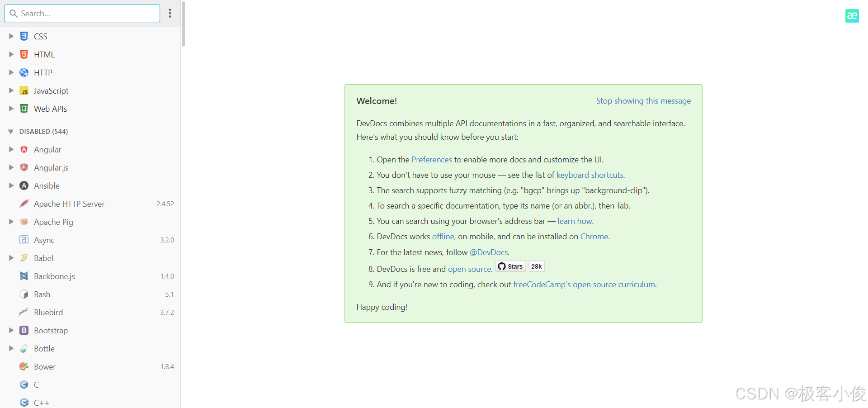The height and width of the screenshot is (408, 868).
Task: Click the JavaScript JS icon
Action: tap(24, 90)
